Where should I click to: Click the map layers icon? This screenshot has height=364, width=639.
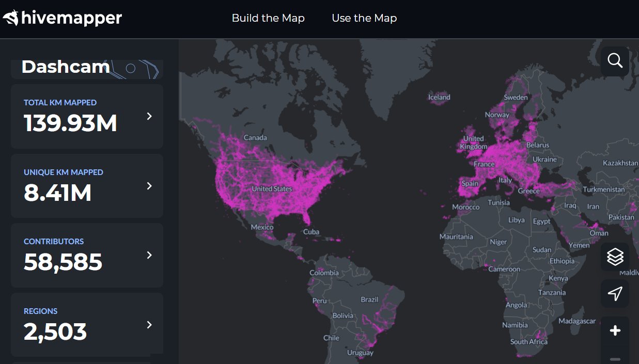tap(615, 257)
